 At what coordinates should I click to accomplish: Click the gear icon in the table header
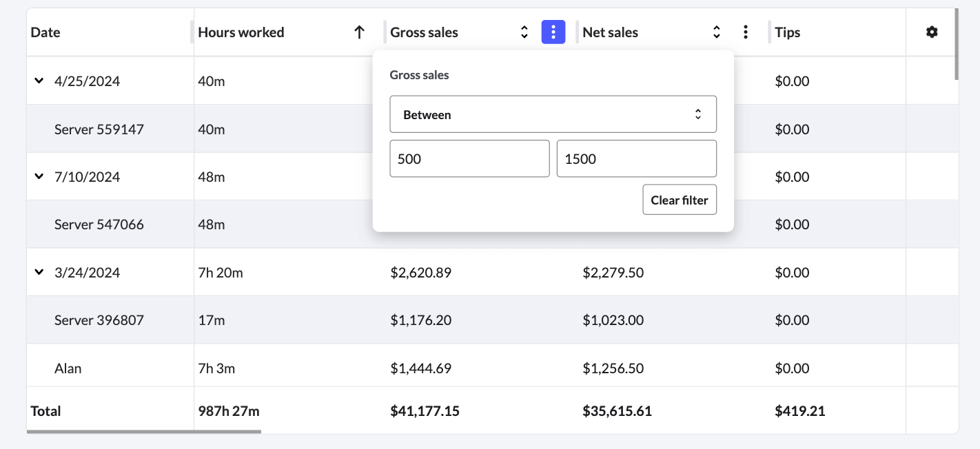tap(932, 32)
